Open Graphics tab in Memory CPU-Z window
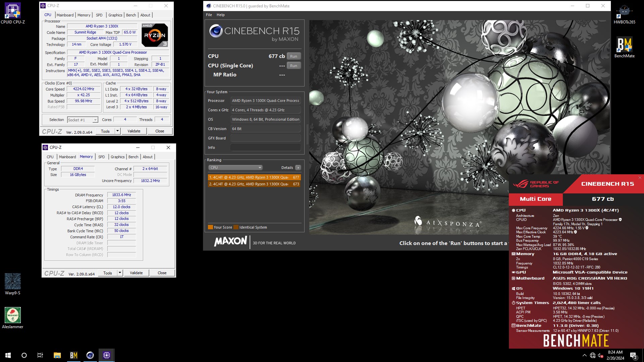Viewport: 644px width, 362px height. tap(118, 157)
